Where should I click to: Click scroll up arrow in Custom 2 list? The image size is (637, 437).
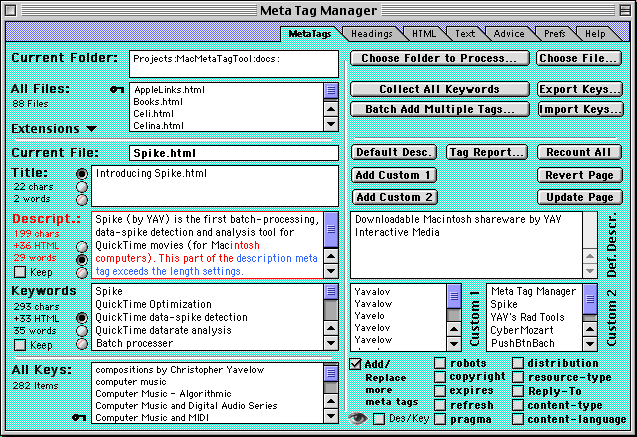(590, 329)
